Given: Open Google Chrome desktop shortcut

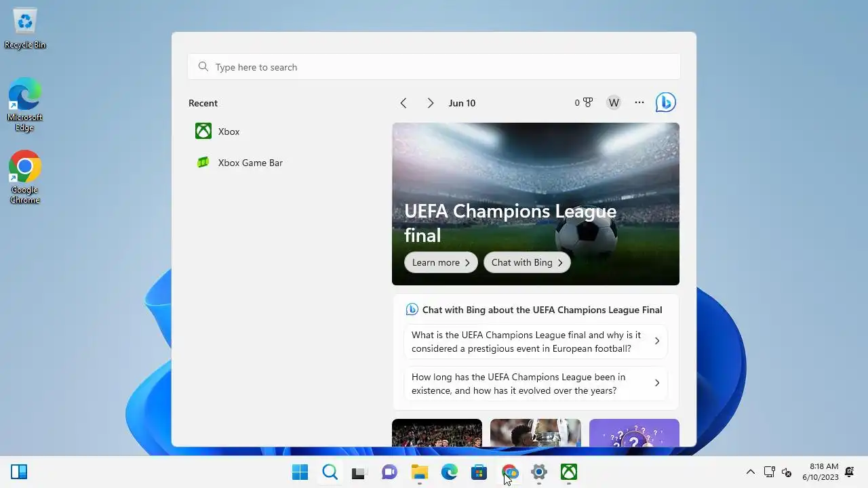Looking at the screenshot, I should click(x=25, y=178).
